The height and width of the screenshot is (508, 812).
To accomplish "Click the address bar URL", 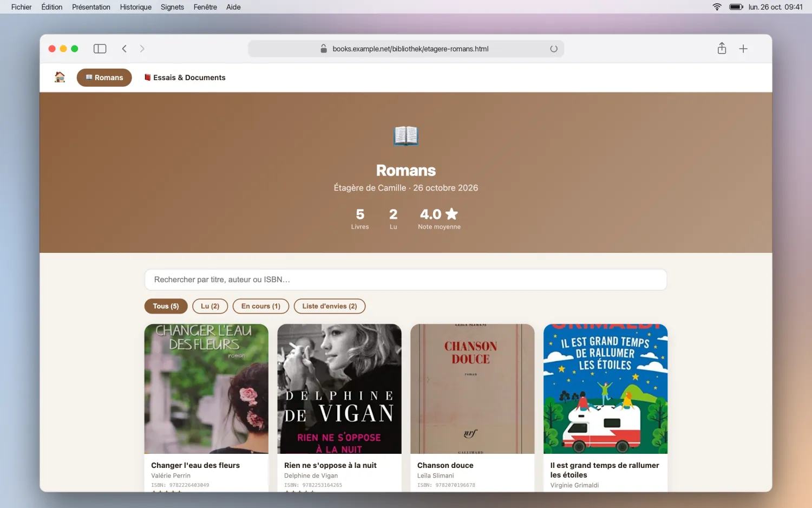I will tap(410, 49).
